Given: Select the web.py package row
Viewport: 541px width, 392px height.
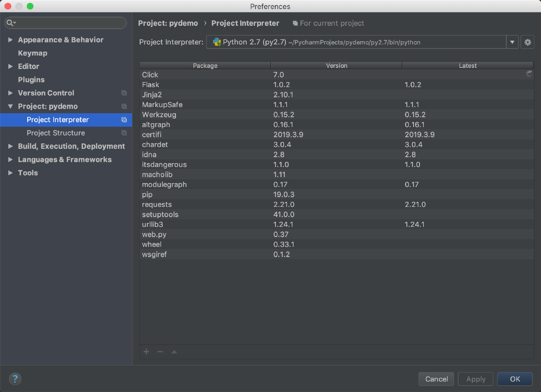Looking at the screenshot, I should [337, 234].
